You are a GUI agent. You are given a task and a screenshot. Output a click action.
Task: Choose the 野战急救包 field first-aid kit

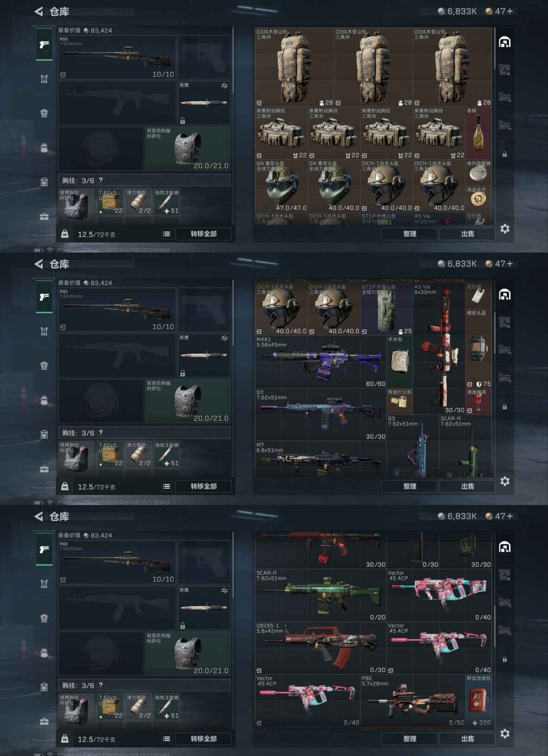coord(479,700)
